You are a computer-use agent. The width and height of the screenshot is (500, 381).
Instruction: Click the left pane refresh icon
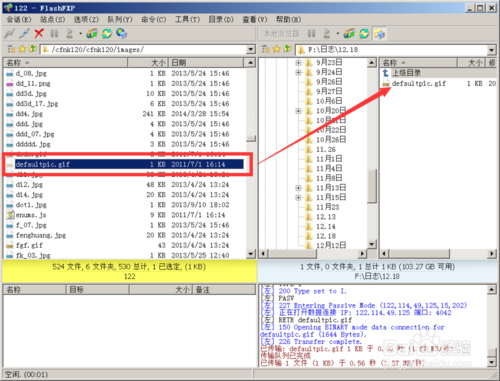click(107, 33)
